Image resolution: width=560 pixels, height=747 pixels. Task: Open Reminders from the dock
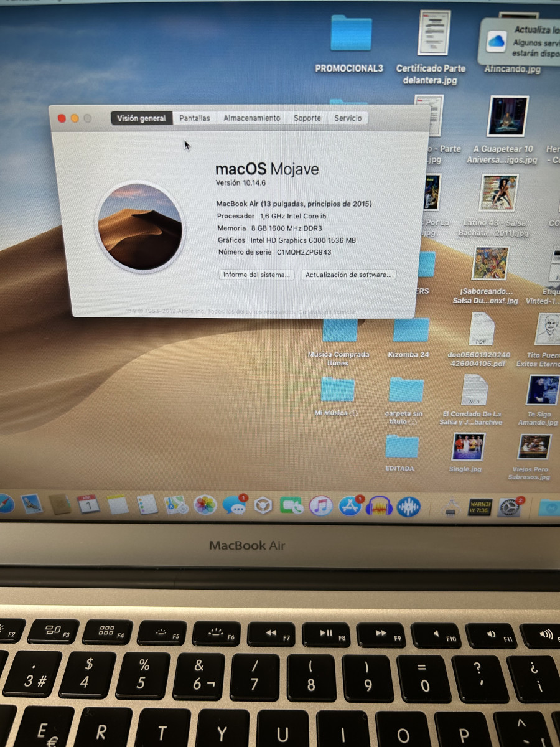147,505
